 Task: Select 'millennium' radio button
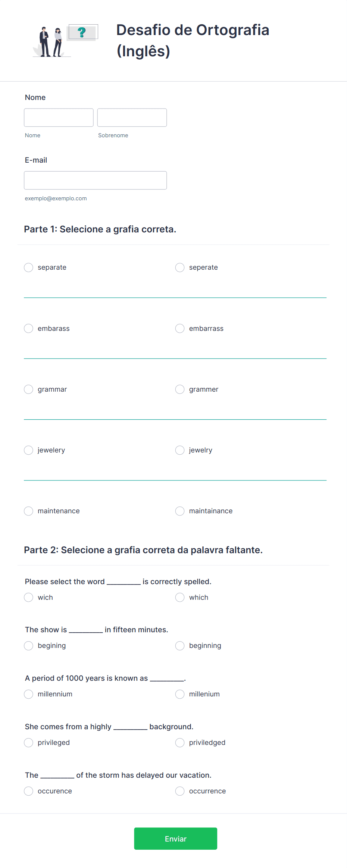coord(29,694)
